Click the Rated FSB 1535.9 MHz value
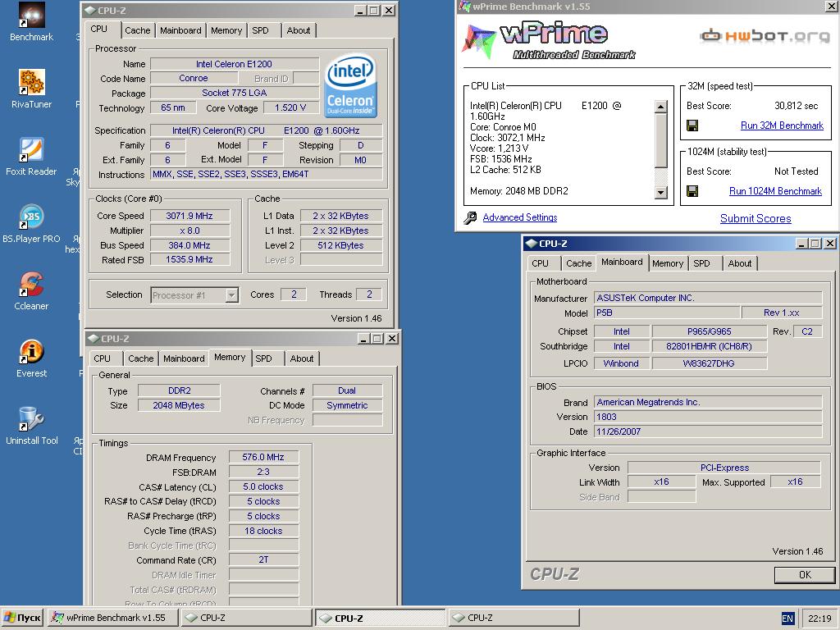840x630 pixels. pyautogui.click(x=189, y=259)
